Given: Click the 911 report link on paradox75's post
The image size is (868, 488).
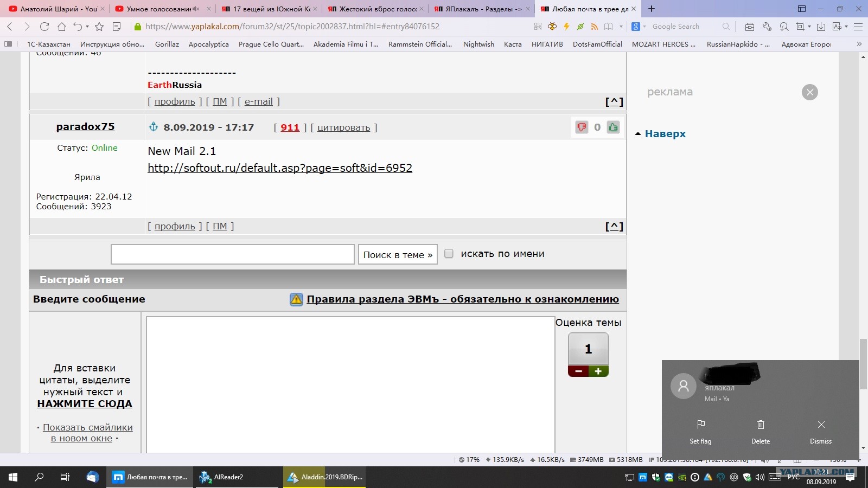Looking at the screenshot, I should [x=290, y=127].
